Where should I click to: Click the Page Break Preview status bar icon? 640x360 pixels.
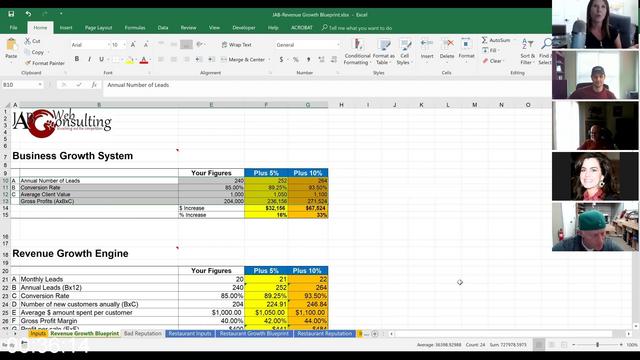[564, 345]
